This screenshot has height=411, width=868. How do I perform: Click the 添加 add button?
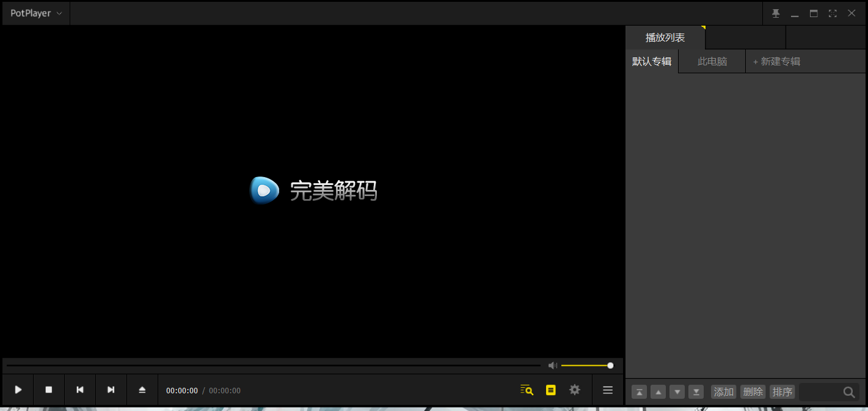pos(723,391)
